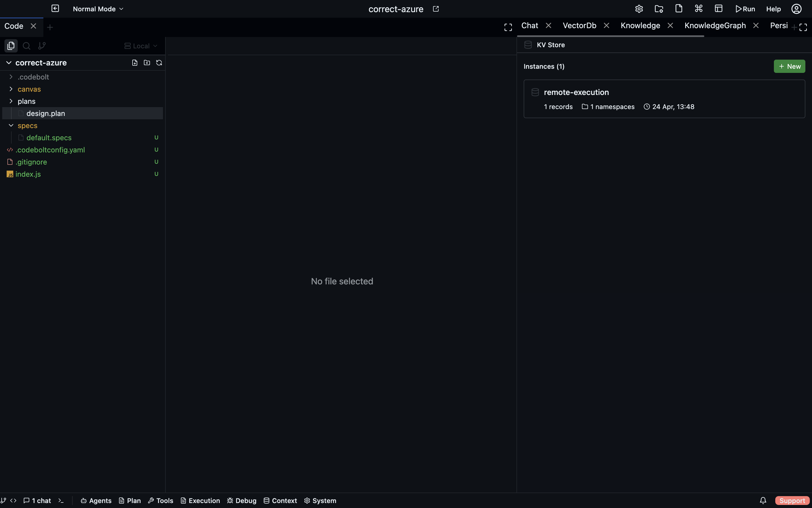Expand the canvas folder
Viewport: 812px width, 508px height.
(29, 89)
